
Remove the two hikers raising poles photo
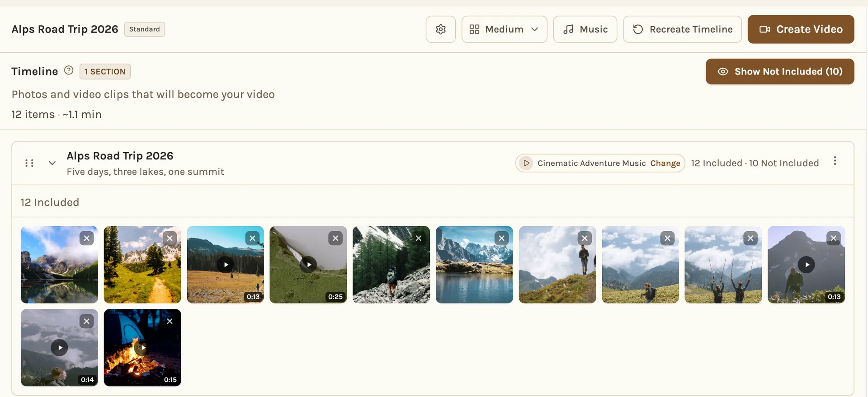750,238
